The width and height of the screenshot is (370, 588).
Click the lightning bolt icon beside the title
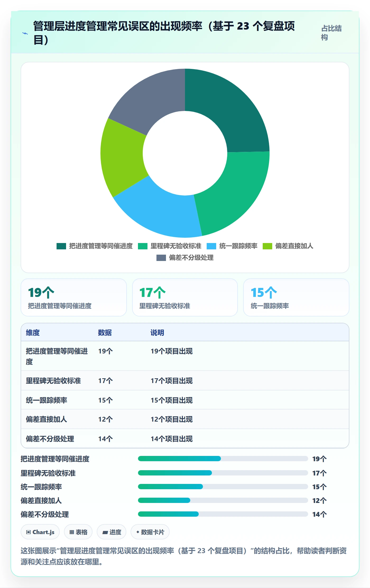coord(25,33)
